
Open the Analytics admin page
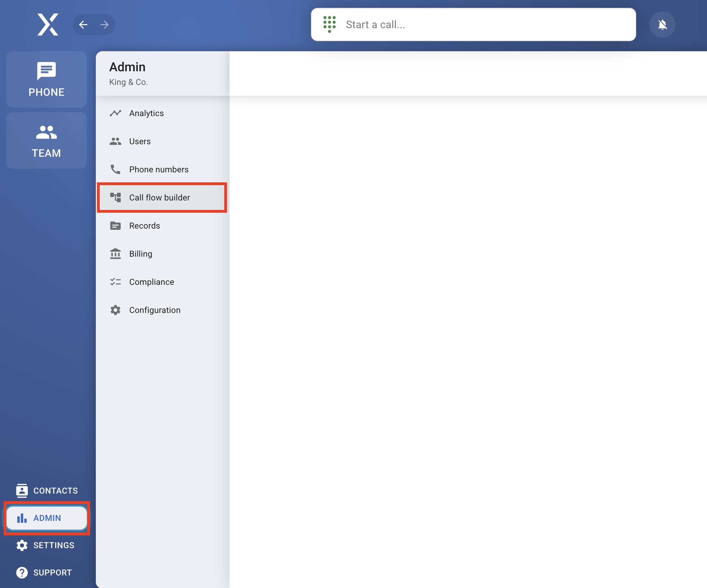[x=146, y=113]
